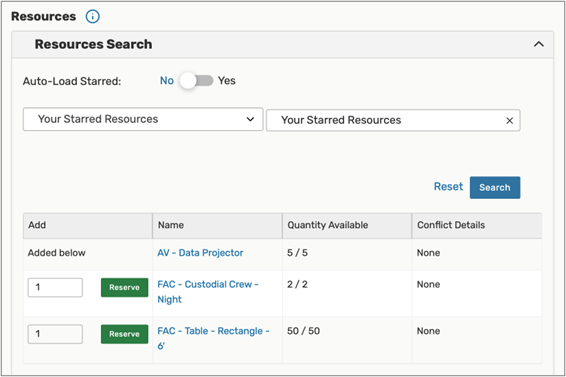
Task: Reserve the FAC - Custodial Crew - Night resource
Action: (125, 287)
